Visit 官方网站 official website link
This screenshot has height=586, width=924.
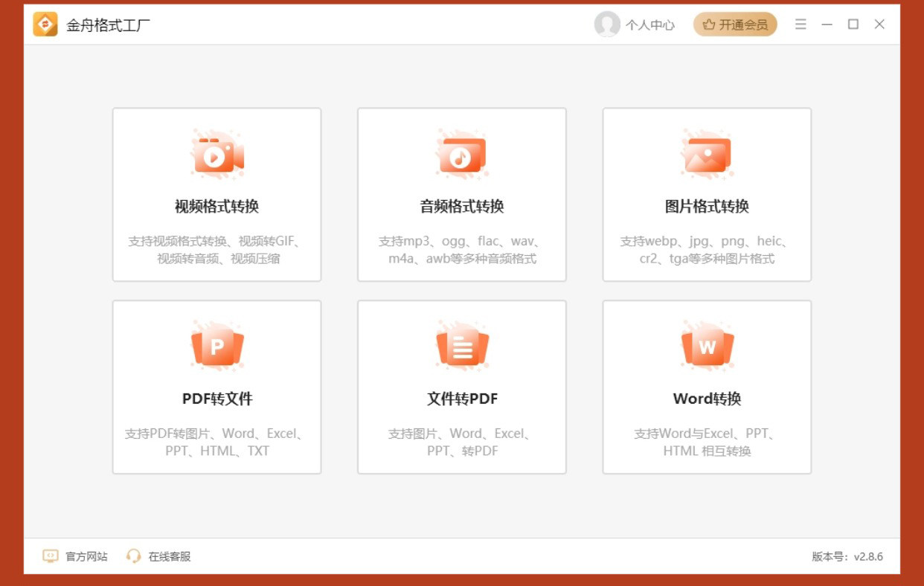coord(86,556)
